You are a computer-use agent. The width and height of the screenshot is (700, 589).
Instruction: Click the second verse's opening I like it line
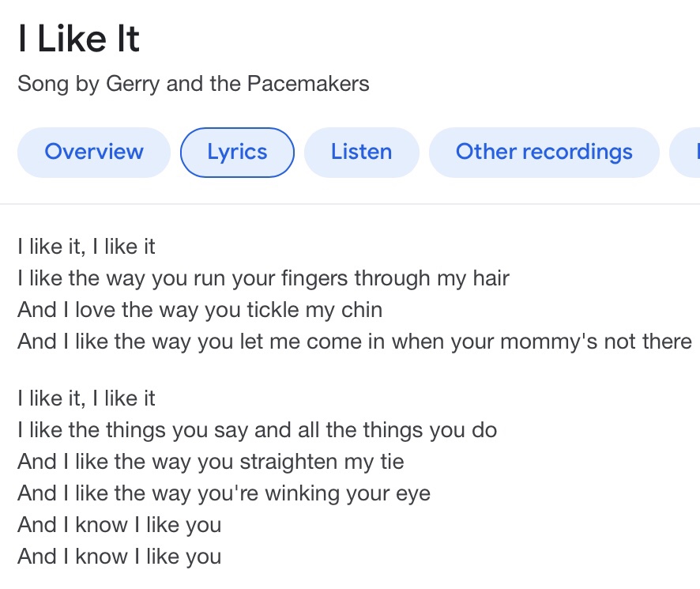(x=86, y=398)
